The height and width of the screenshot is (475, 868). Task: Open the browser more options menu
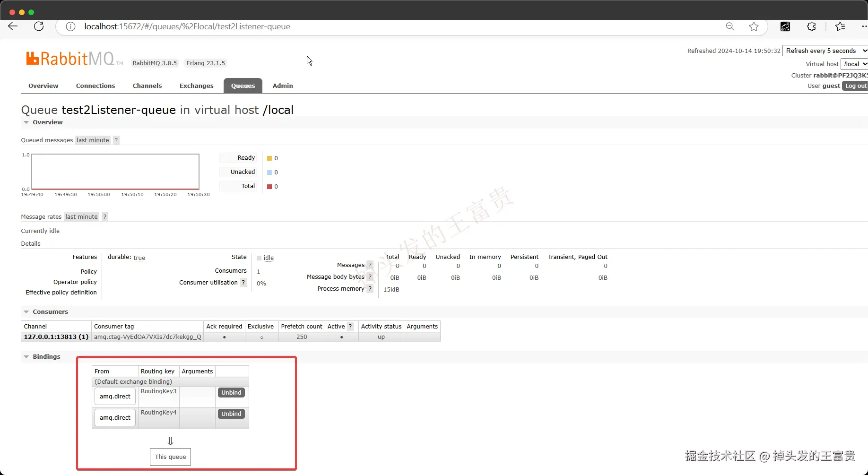click(x=864, y=26)
